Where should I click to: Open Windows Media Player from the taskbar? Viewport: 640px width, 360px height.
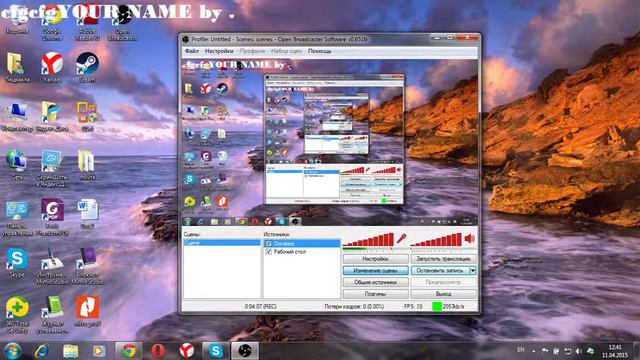click(98, 351)
